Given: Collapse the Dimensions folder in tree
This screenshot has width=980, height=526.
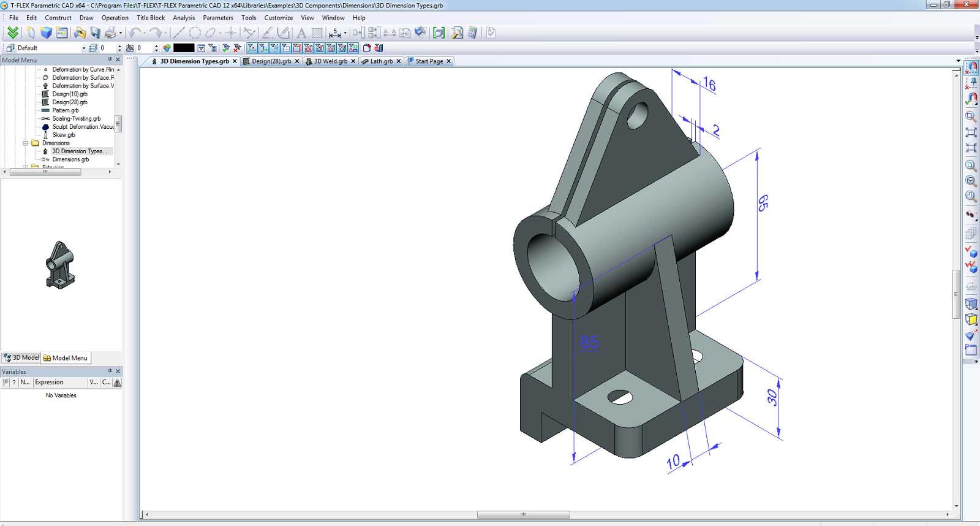Looking at the screenshot, I should [26, 143].
